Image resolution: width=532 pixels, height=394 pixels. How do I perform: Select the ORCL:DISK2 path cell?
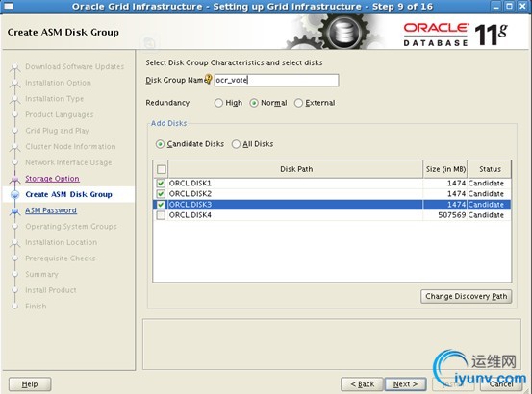295,194
